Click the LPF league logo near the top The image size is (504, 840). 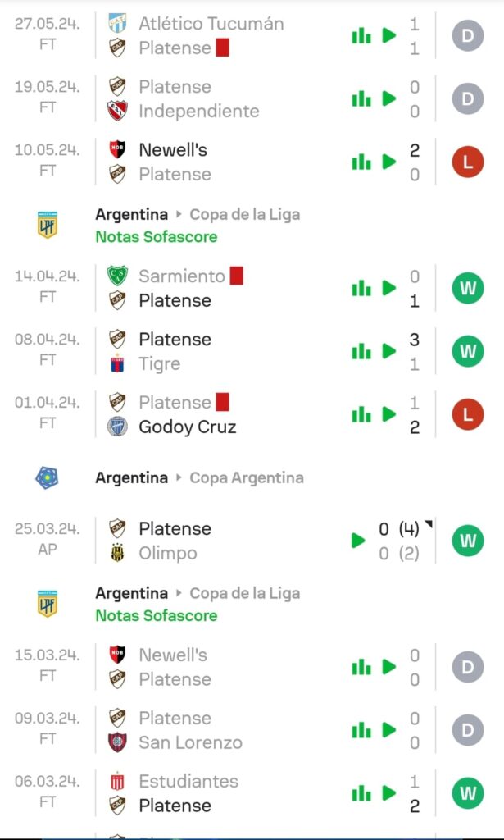48,226
